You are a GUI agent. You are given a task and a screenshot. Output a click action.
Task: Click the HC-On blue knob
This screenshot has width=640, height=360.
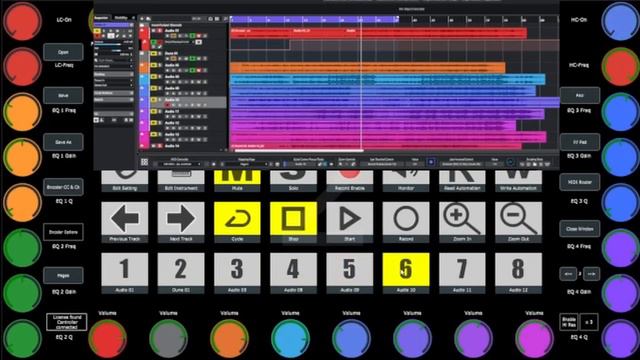tap(621, 20)
